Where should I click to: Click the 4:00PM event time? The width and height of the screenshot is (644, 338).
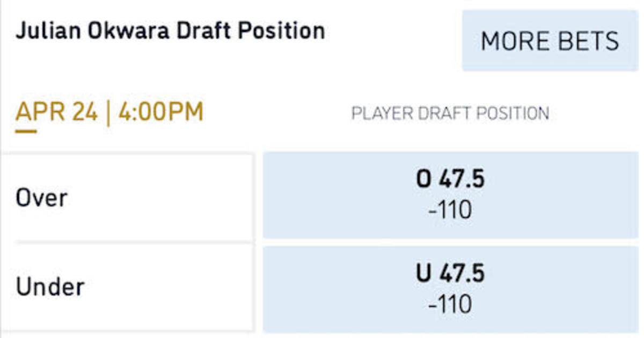(160, 113)
